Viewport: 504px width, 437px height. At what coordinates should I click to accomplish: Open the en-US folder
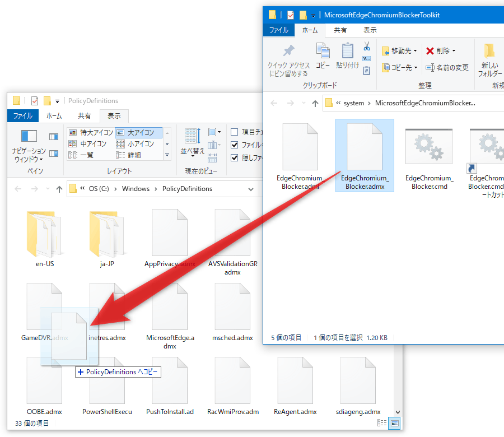(x=45, y=239)
